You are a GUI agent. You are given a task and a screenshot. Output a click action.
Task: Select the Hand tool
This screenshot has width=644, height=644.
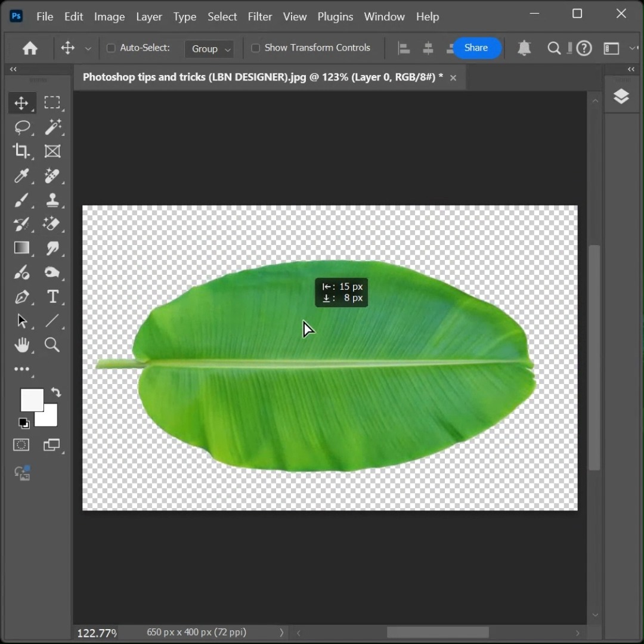point(21,345)
